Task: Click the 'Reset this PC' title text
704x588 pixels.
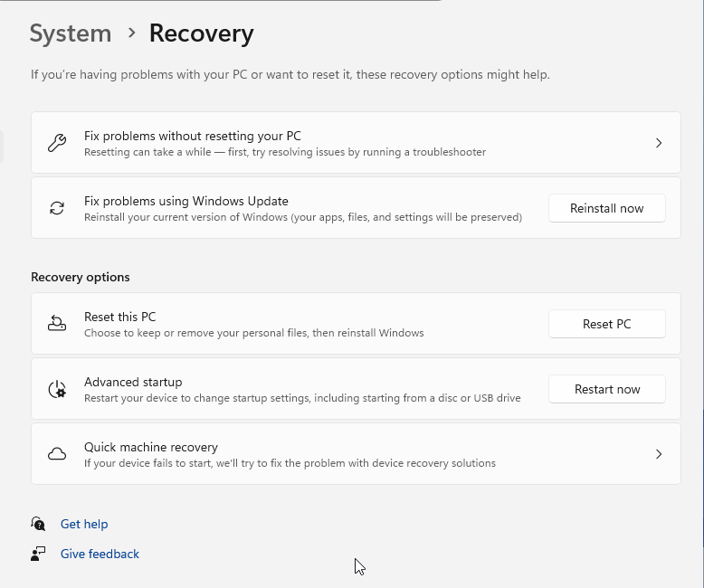Action: coord(119,317)
